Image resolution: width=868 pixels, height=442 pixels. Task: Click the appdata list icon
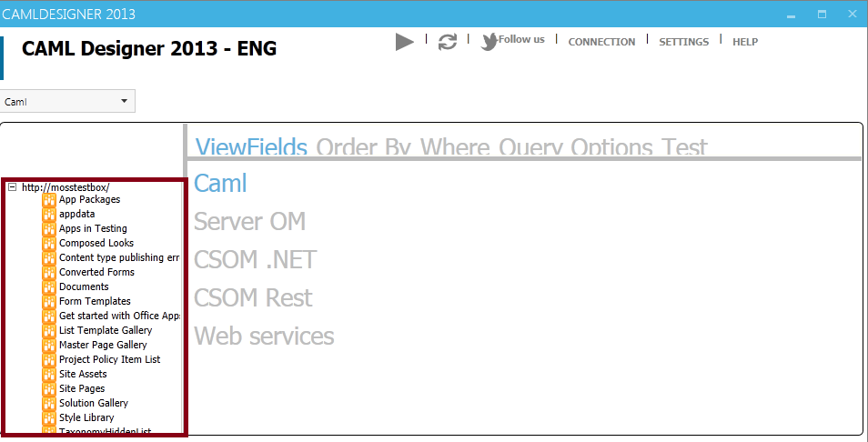point(49,214)
